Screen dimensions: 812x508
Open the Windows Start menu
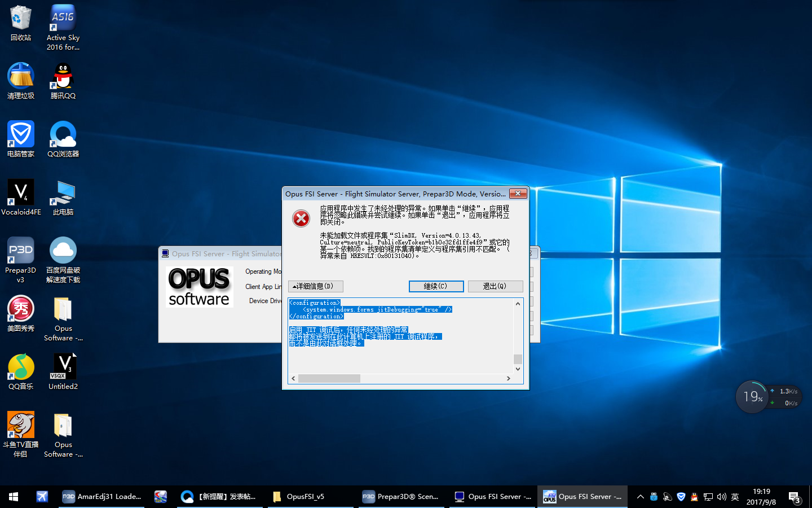coord(14,497)
